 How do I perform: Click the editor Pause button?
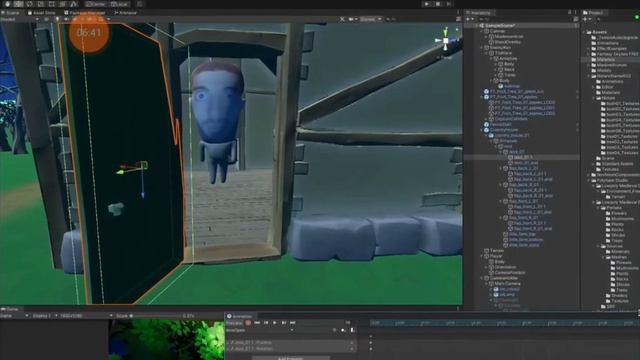click(x=438, y=4)
